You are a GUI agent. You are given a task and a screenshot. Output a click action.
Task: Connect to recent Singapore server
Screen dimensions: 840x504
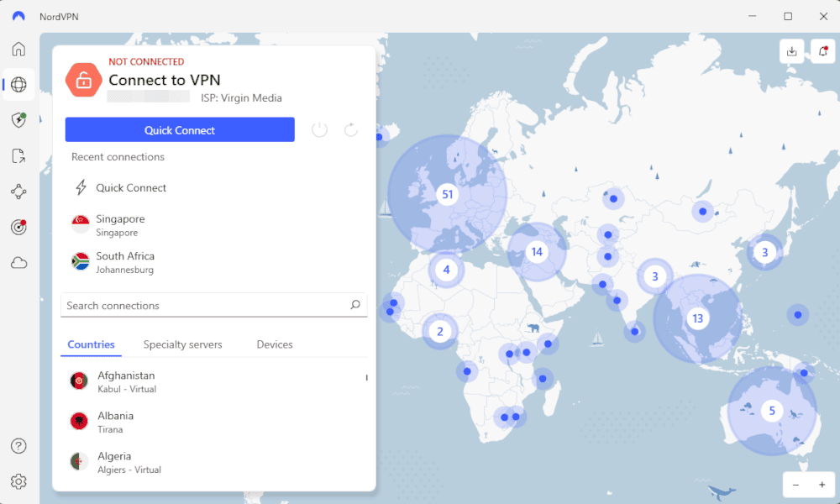214,225
